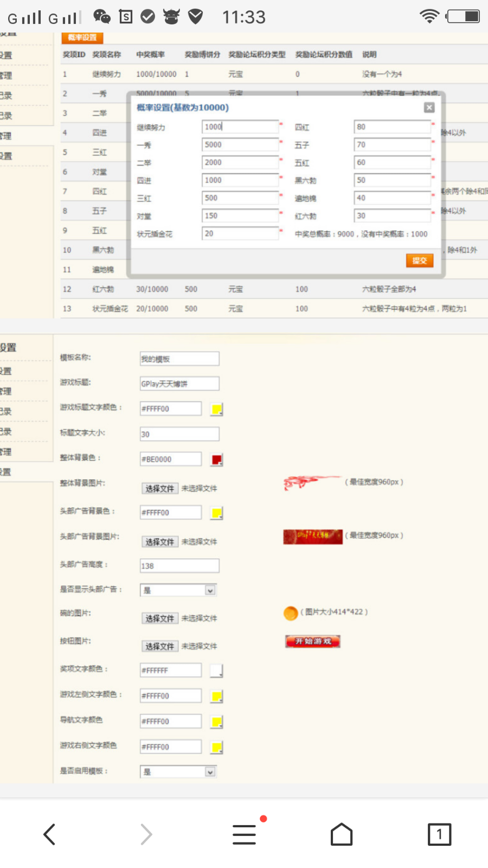Tap the WeChat notification icon
This screenshot has width=488, height=868.
102,17
